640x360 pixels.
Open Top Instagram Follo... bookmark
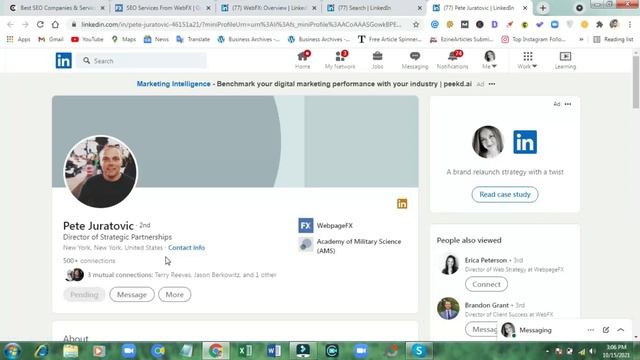click(x=533, y=39)
